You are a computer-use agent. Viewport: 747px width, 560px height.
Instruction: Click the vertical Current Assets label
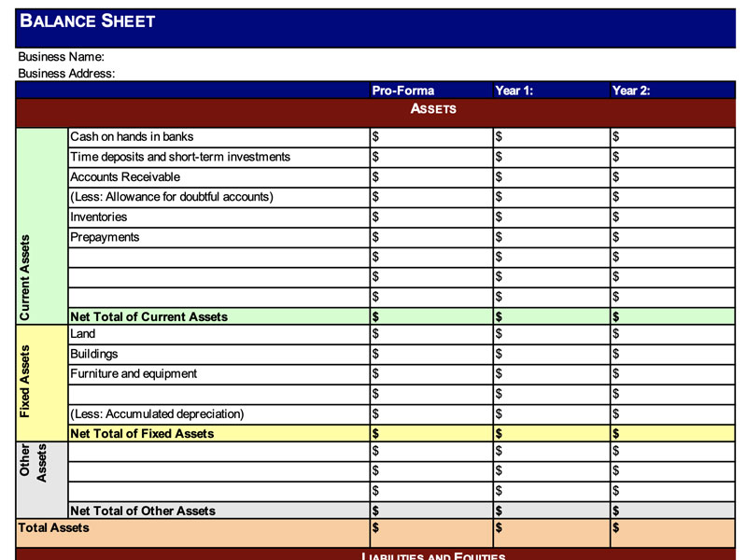tap(24, 277)
